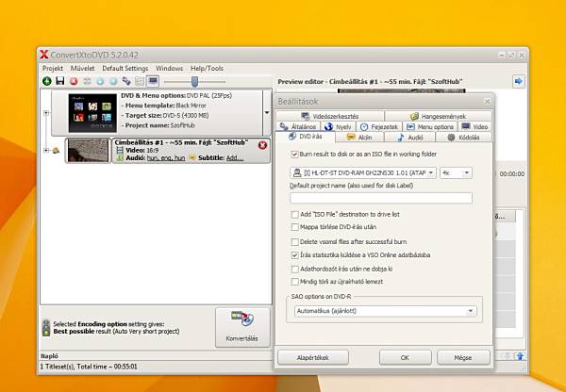Click the Black Mirror menu template thumbnail

click(x=92, y=112)
